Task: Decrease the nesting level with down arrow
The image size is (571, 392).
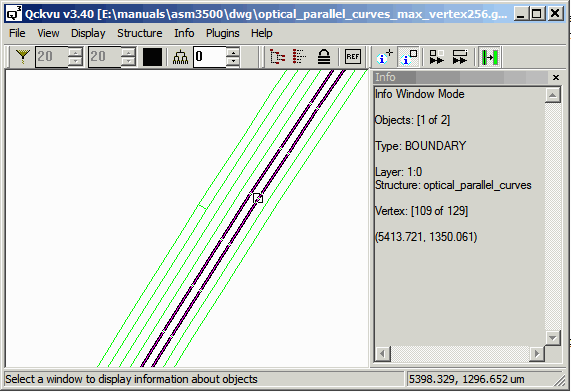Action: tap(233, 62)
